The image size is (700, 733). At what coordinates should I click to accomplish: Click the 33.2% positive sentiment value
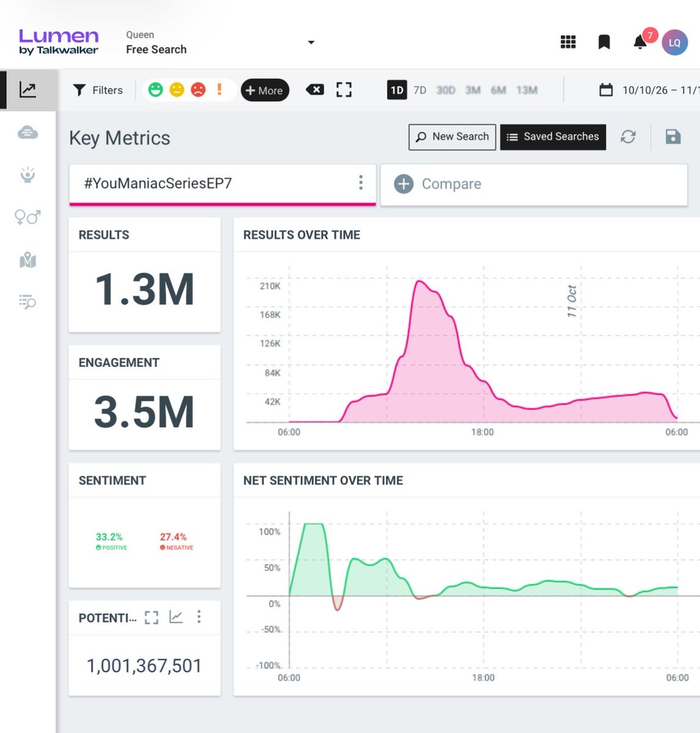click(109, 537)
